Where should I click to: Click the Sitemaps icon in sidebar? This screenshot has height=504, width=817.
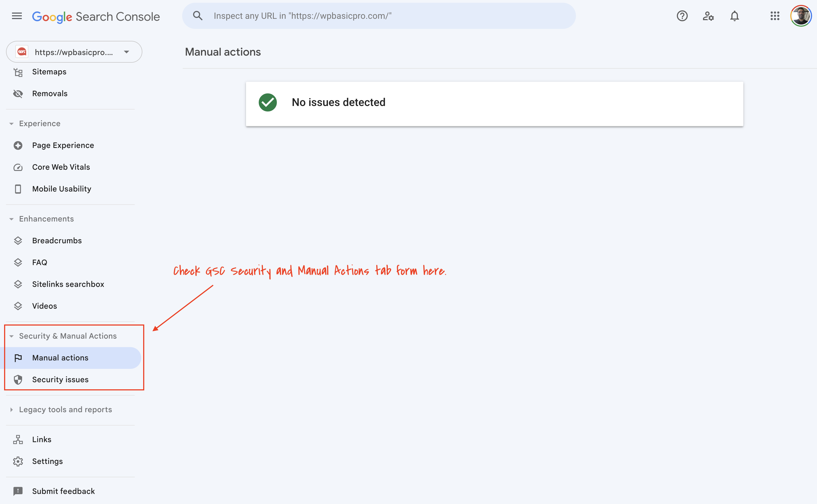[18, 71]
